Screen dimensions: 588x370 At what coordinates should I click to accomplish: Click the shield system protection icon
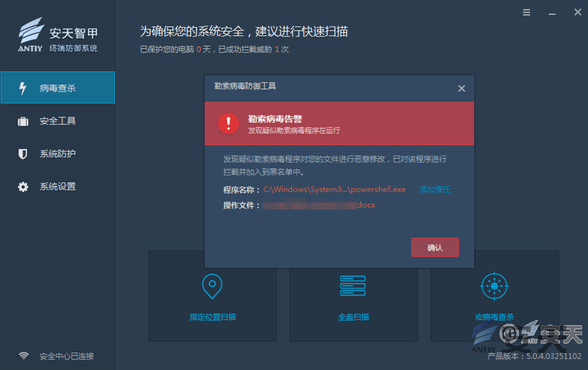tap(22, 154)
